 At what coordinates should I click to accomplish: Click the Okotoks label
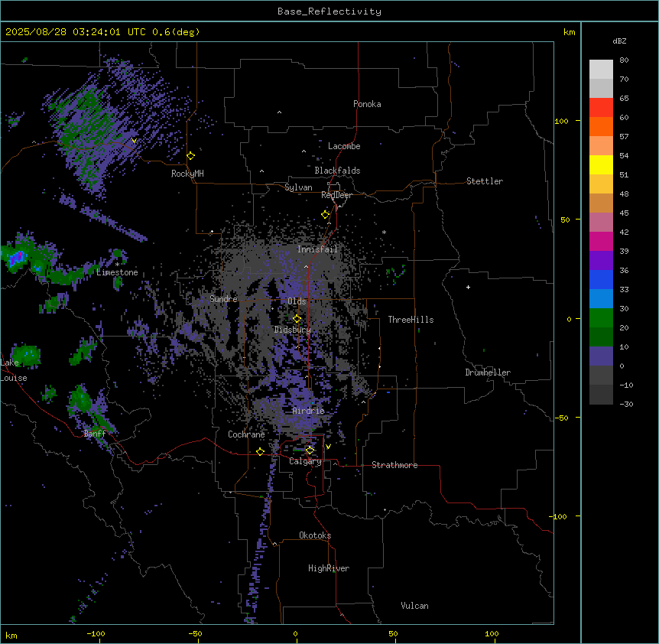coord(315,535)
